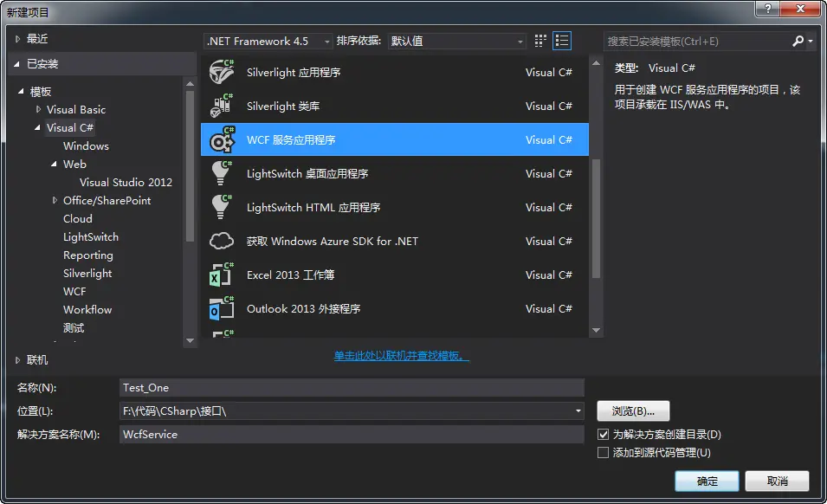Viewport: 827px width, 504px height.
Task: Collapse the 已安装 section
Action: tap(16, 64)
